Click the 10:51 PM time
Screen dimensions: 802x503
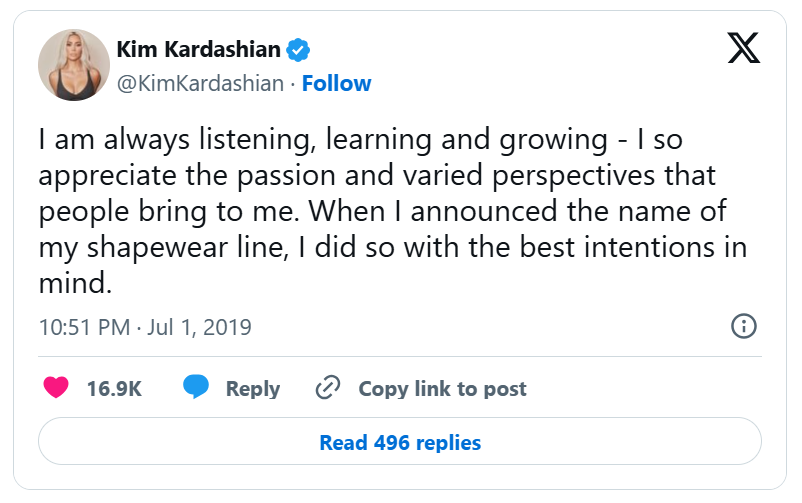[83, 327]
